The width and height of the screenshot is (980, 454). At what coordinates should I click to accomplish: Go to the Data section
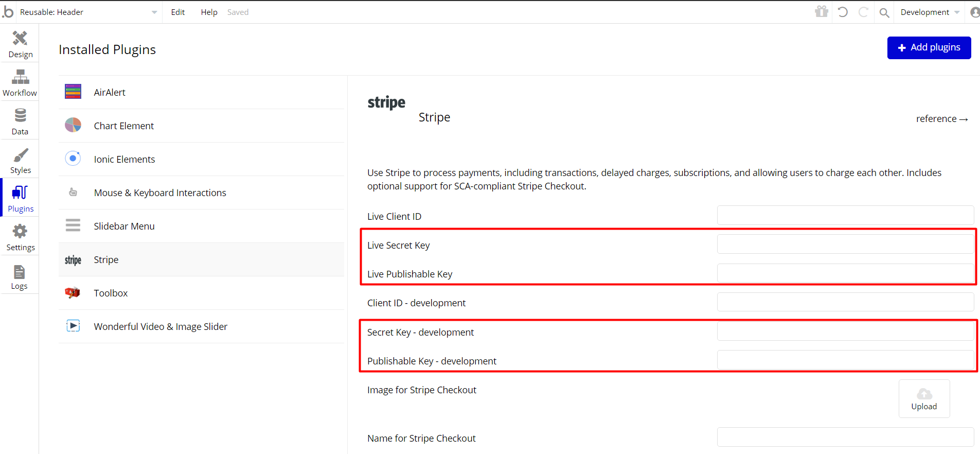tap(20, 120)
